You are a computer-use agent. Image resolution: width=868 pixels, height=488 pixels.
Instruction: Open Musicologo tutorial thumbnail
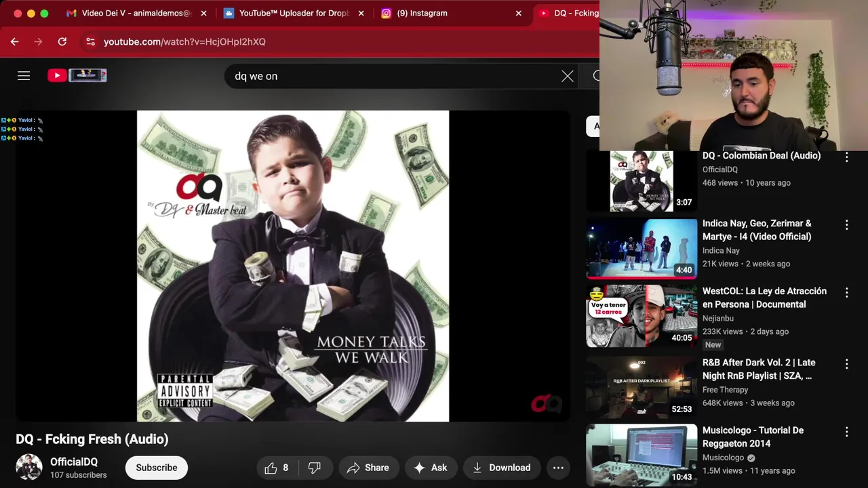[642, 455]
